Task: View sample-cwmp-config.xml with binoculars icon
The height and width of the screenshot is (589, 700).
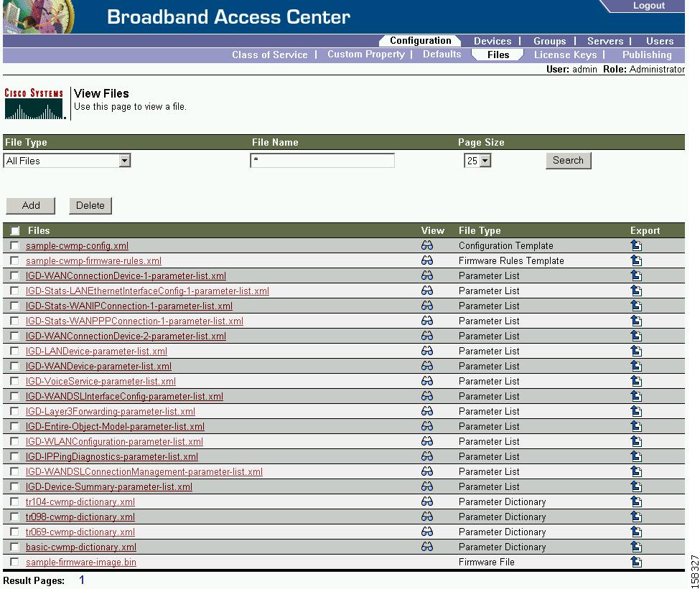Action: coord(426,245)
